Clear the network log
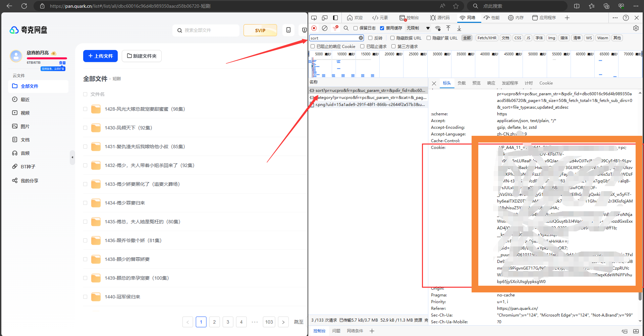This screenshot has width=644, height=336. coord(325,28)
